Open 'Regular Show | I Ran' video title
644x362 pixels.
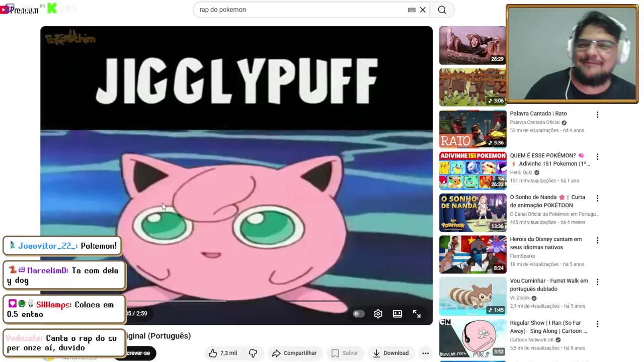click(548, 327)
